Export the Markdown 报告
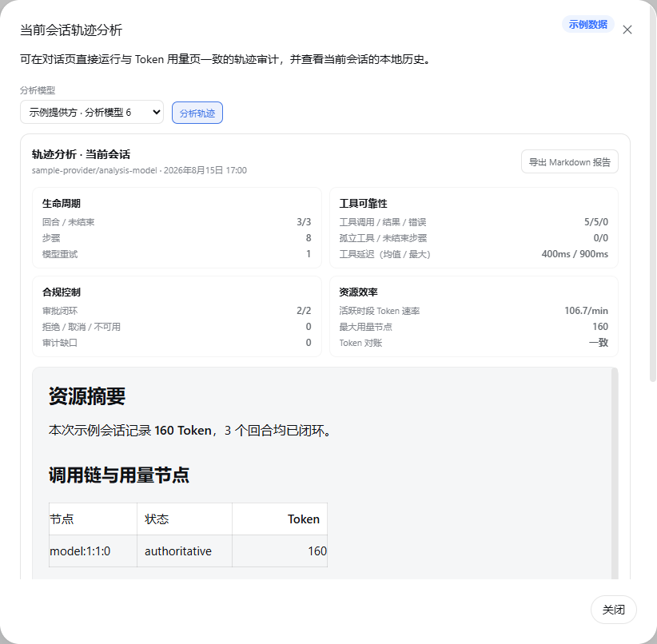Image resolution: width=657 pixels, height=644 pixels. click(569, 161)
